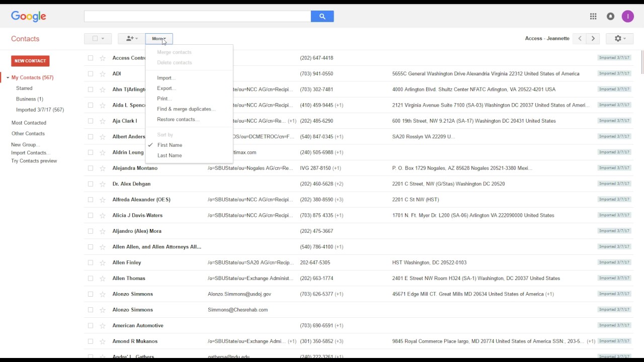Star the Aljandro (Alex) Mora contact
The height and width of the screenshot is (362, 644).
point(103,231)
